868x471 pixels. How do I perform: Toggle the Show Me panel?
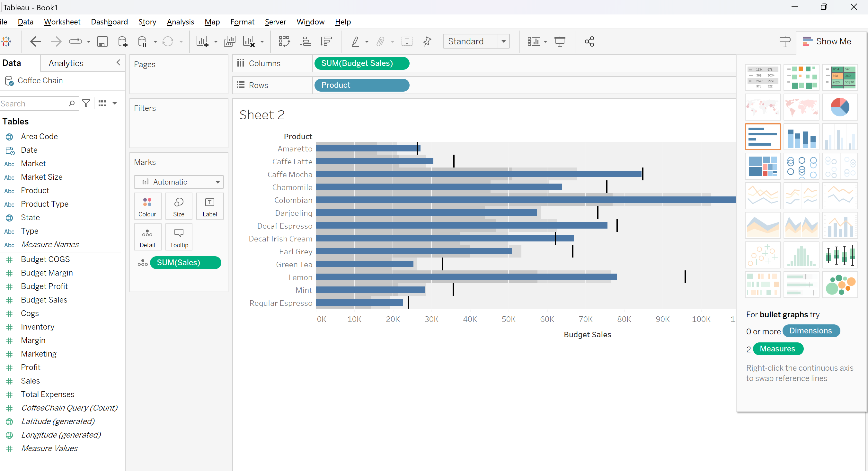827,41
